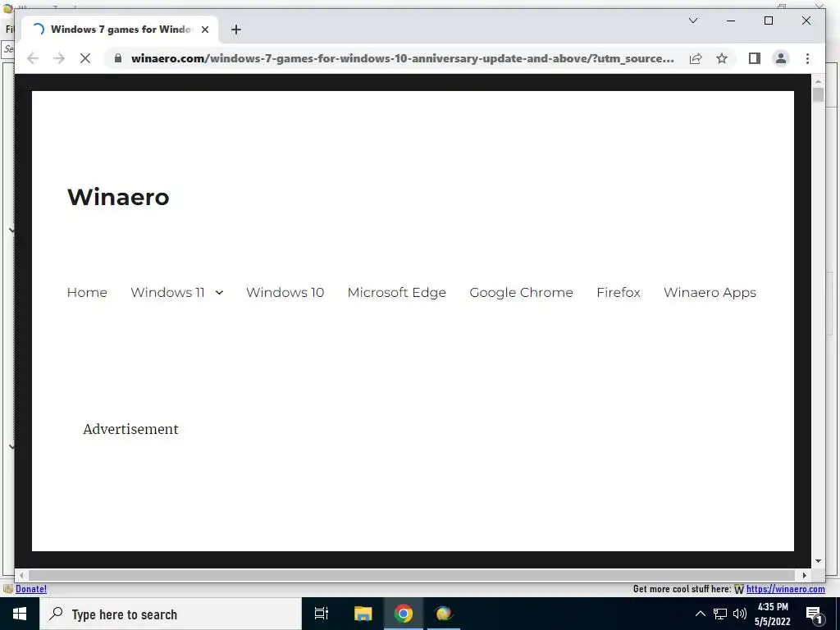Open Chrome side panel
This screenshot has width=840, height=630.
tap(755, 58)
